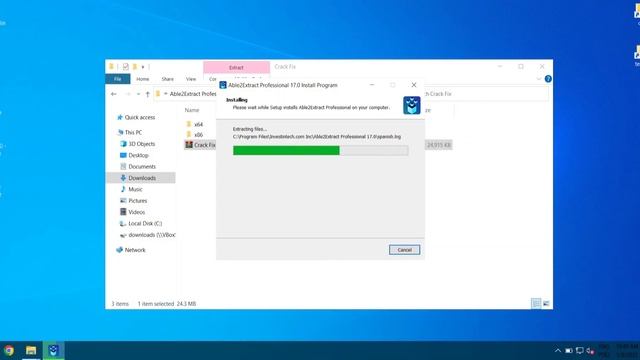Viewport: 640px width, 360px height.
Task: Open Customize Quick Access Toolbar dropdown
Action: tap(143, 67)
